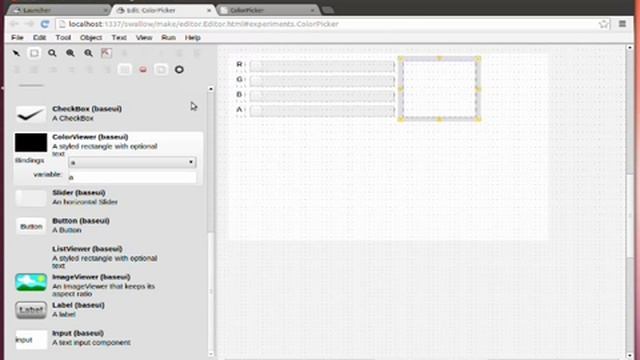Screen dimensions: 640x360
Task: Click the 'ColorViewer (baseui)' title
Action: click(x=90, y=137)
